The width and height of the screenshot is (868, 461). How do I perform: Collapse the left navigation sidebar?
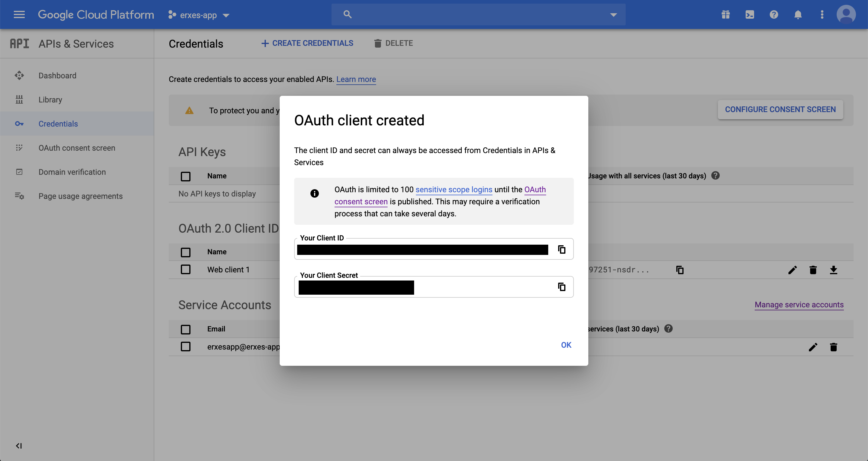click(x=19, y=446)
